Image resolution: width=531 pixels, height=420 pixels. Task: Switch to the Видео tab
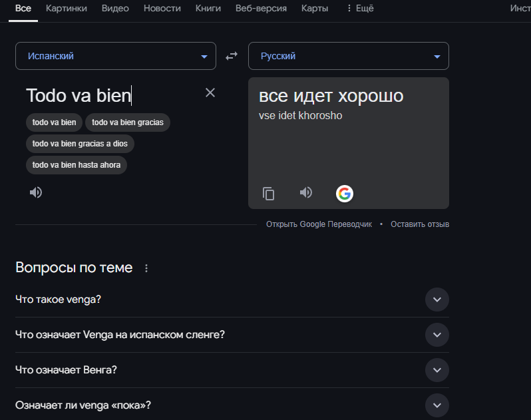(x=115, y=8)
